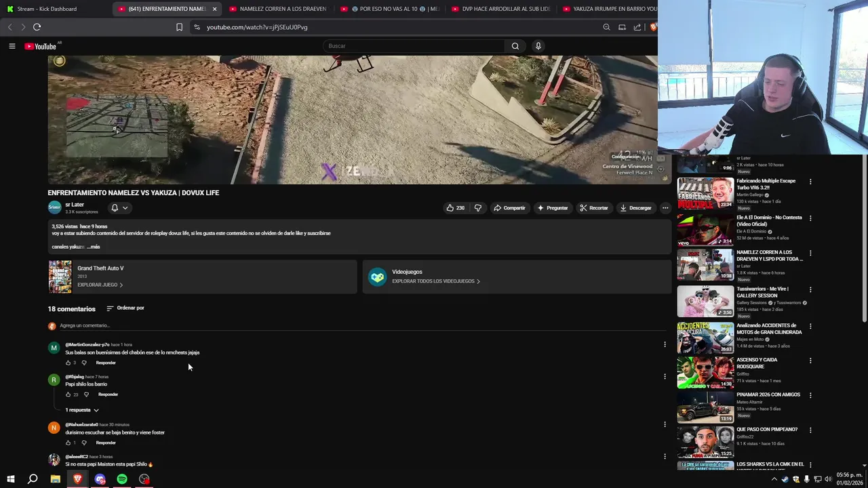Go to YouTube home via logo
Screen dimensions: 868x488
pos(40,46)
